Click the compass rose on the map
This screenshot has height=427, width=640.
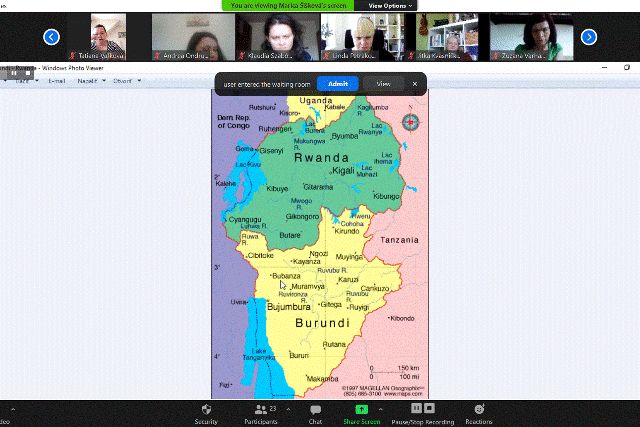410,122
